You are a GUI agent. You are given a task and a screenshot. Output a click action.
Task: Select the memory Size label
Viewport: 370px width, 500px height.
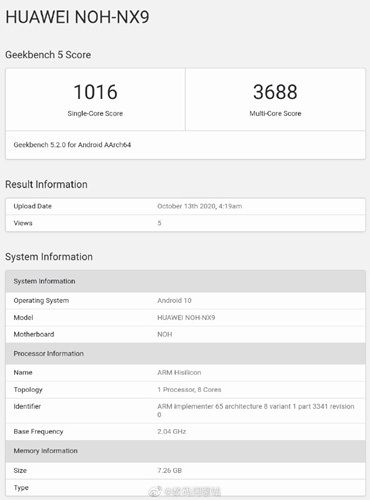20,470
